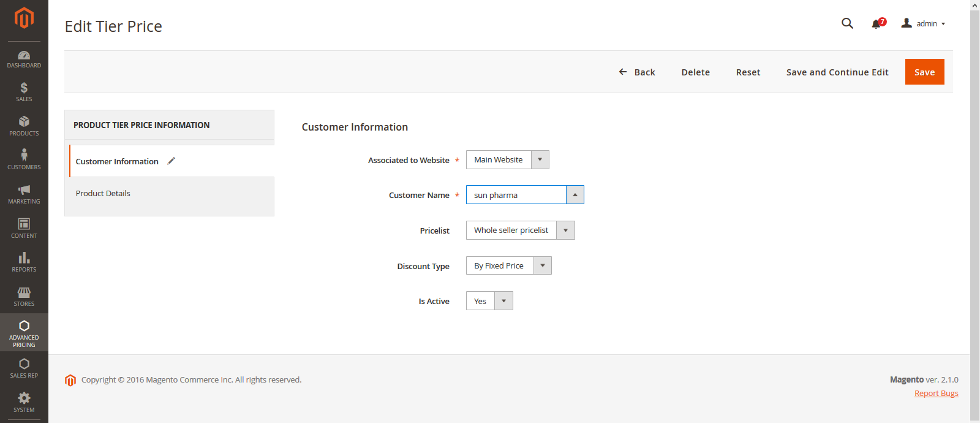Click Save and Continue Edit
Screen dimensions: 980x423
(x=837, y=72)
